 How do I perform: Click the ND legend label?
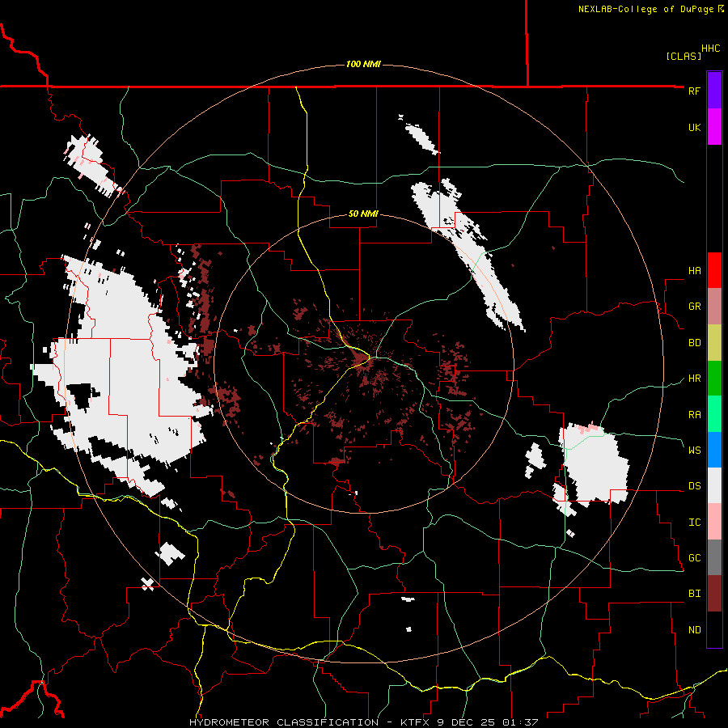(x=694, y=630)
